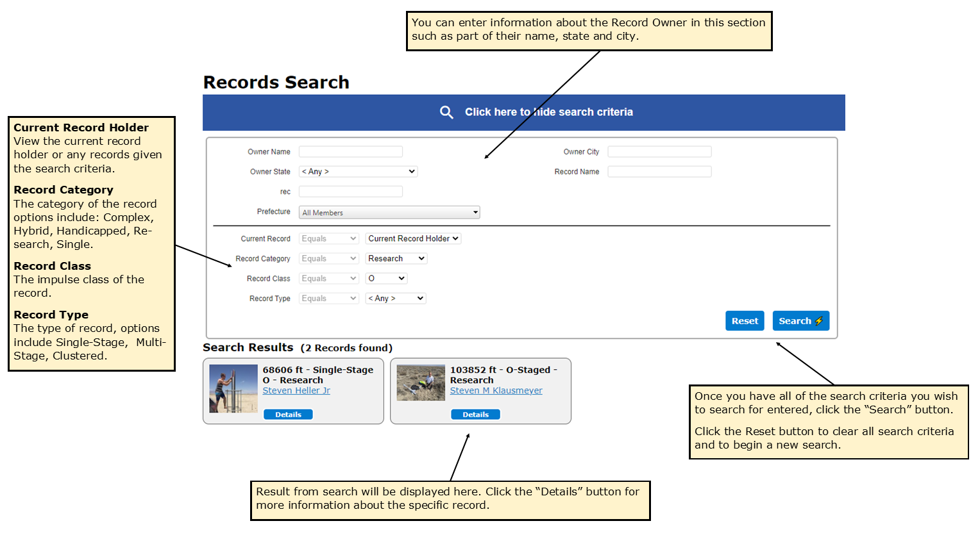This screenshot has width=980, height=537.
Task: Open the Steven M Klausmeyer profile link
Action: 496,390
